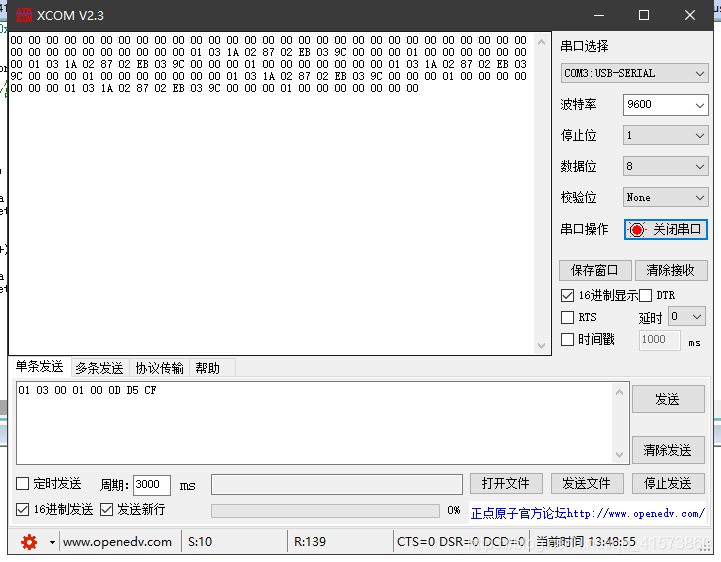Click the R:139 received counter
This screenshot has width=721, height=562.
point(309,542)
